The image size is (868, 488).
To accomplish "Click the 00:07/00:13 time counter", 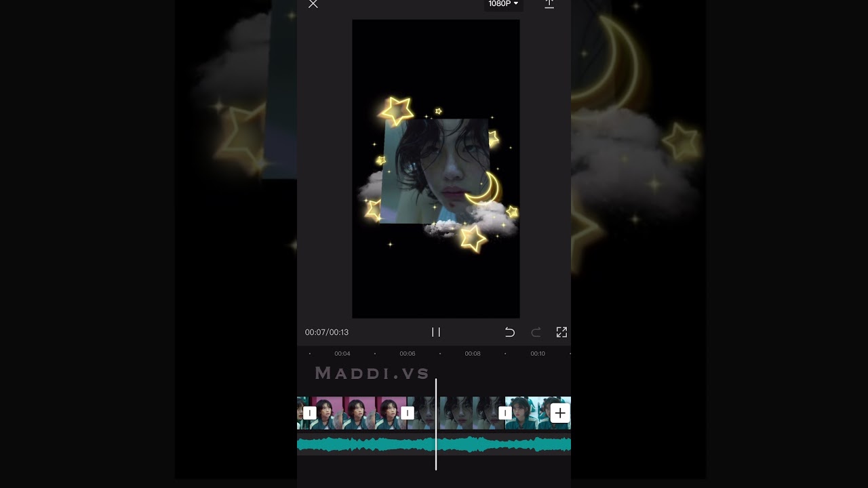I will 327,332.
